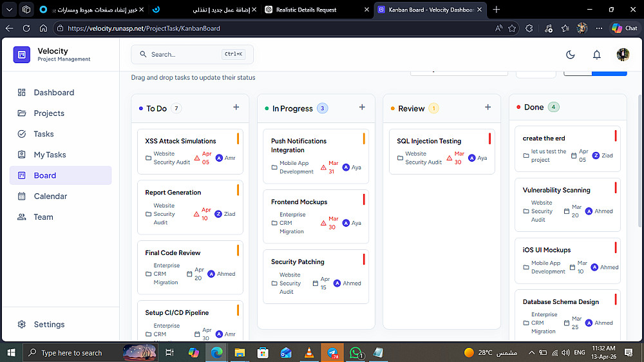Click the To Do count badge
The width and height of the screenshot is (644, 362).
tap(176, 108)
